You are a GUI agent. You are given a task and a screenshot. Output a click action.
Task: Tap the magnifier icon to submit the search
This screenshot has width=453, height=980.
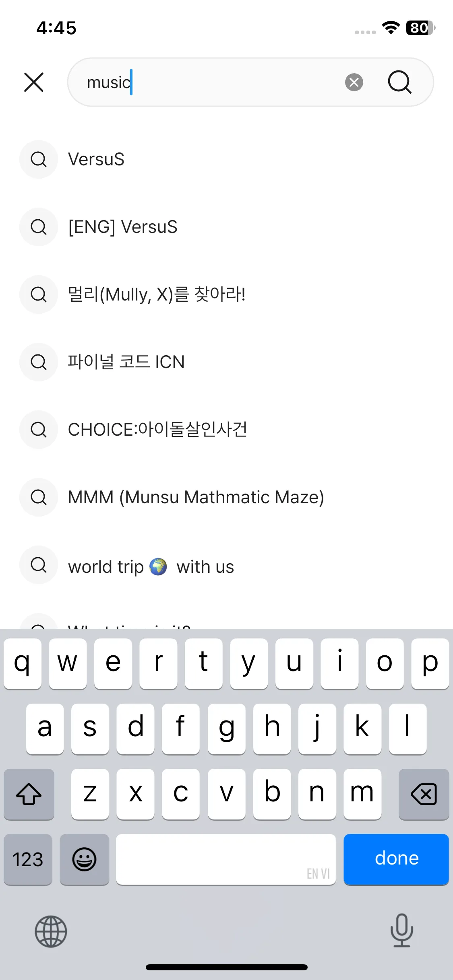pyautogui.click(x=399, y=82)
